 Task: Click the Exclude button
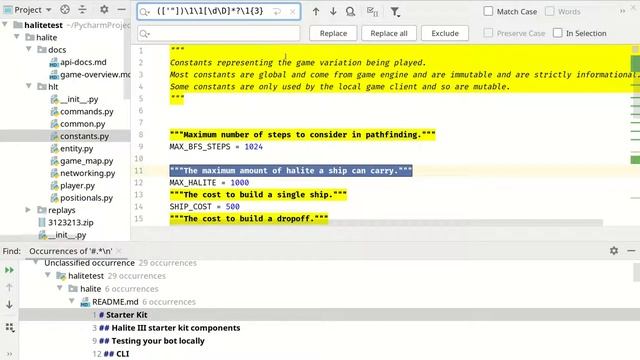tap(445, 33)
